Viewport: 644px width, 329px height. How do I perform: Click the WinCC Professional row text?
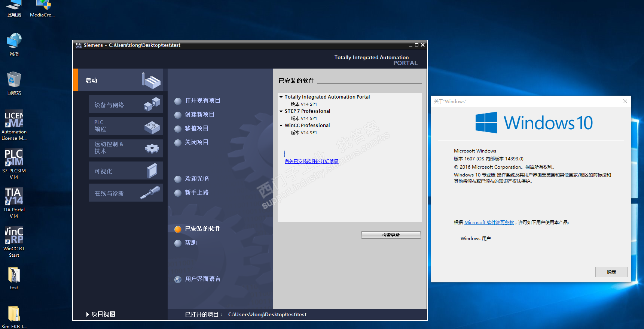[307, 126]
